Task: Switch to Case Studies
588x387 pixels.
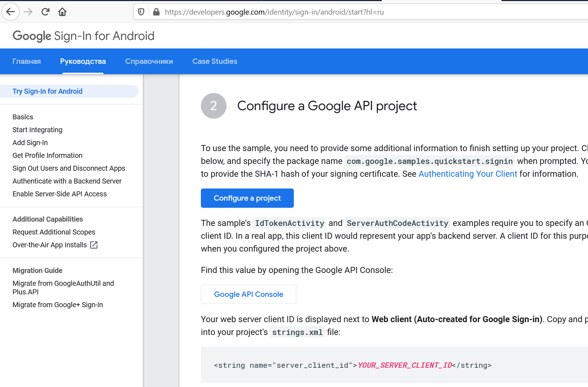Action: point(214,61)
